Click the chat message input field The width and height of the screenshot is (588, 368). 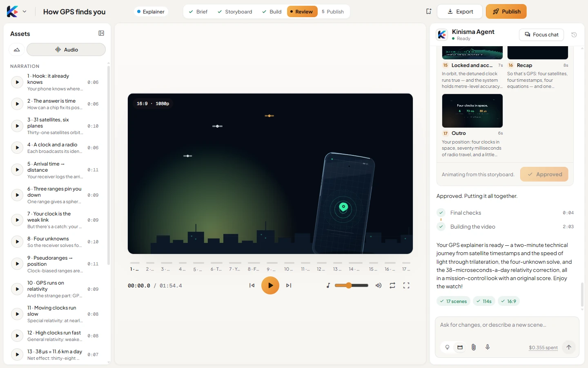click(507, 325)
